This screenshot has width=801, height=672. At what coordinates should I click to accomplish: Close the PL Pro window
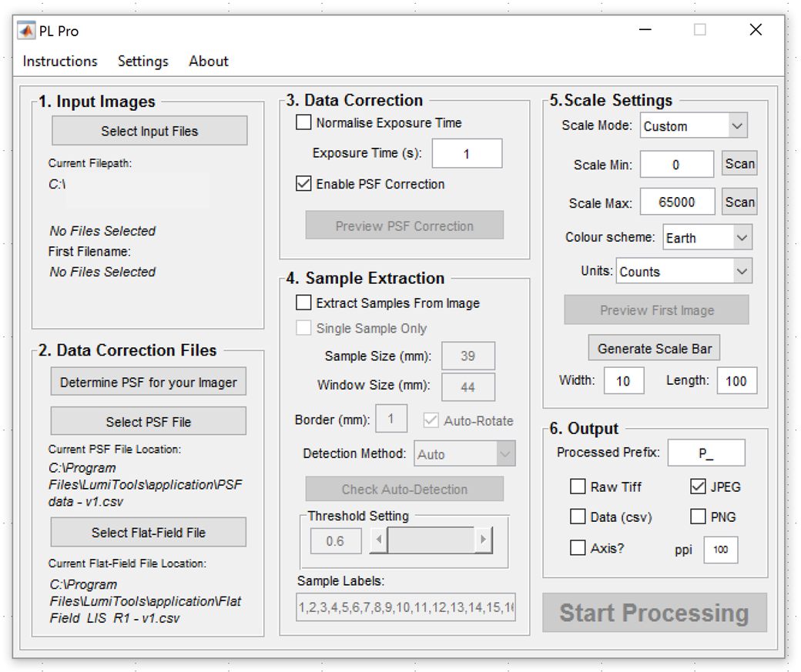[756, 29]
